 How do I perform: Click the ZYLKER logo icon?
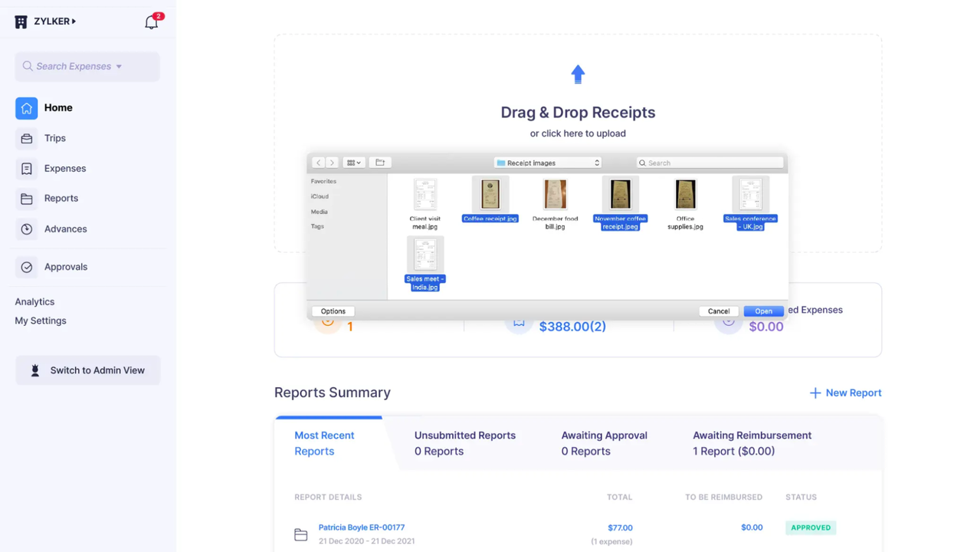(x=21, y=21)
